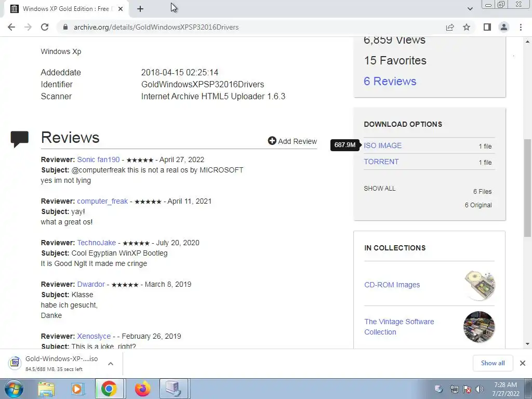Click the Chrome taskbar icon
The width and height of the screenshot is (532, 399).
[x=109, y=389]
